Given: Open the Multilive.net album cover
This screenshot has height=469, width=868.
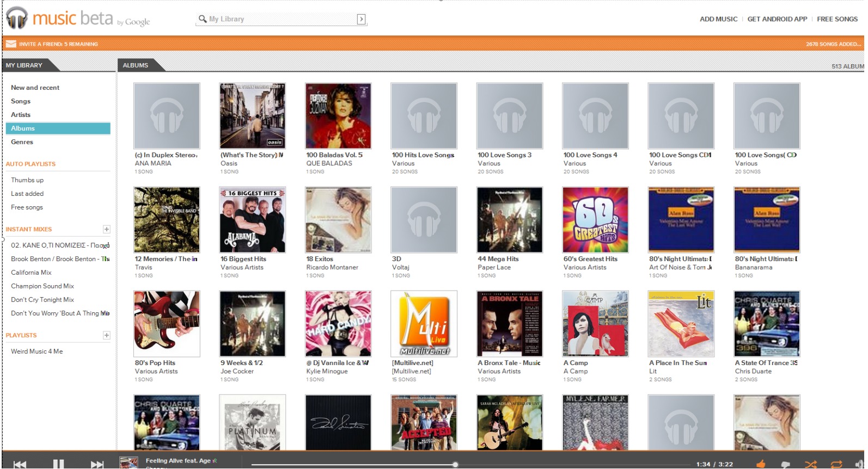Looking at the screenshot, I should tap(424, 324).
